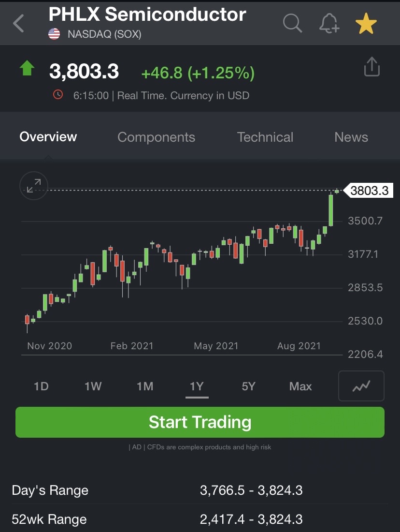
Task: Open the Technical tab
Action: click(x=265, y=137)
